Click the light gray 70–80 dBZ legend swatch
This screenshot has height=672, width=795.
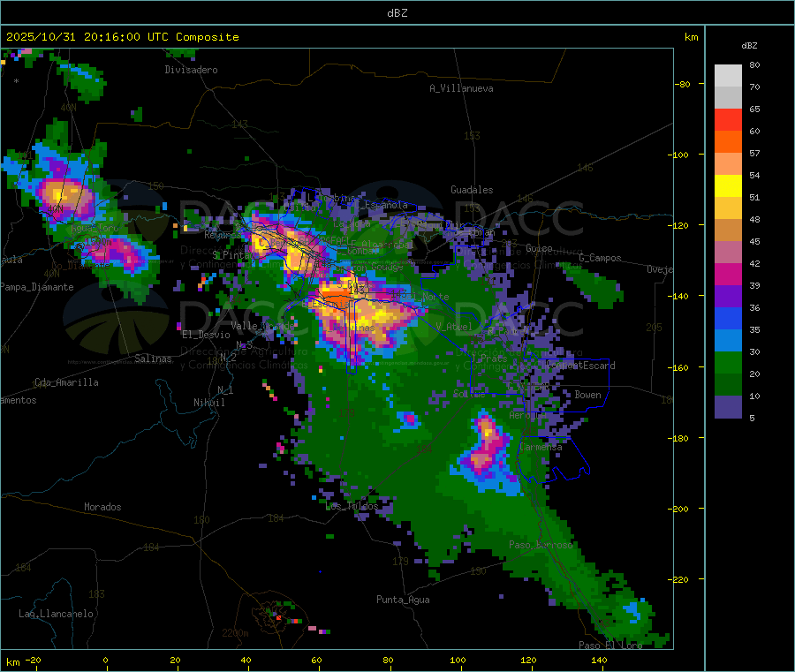pyautogui.click(x=728, y=76)
